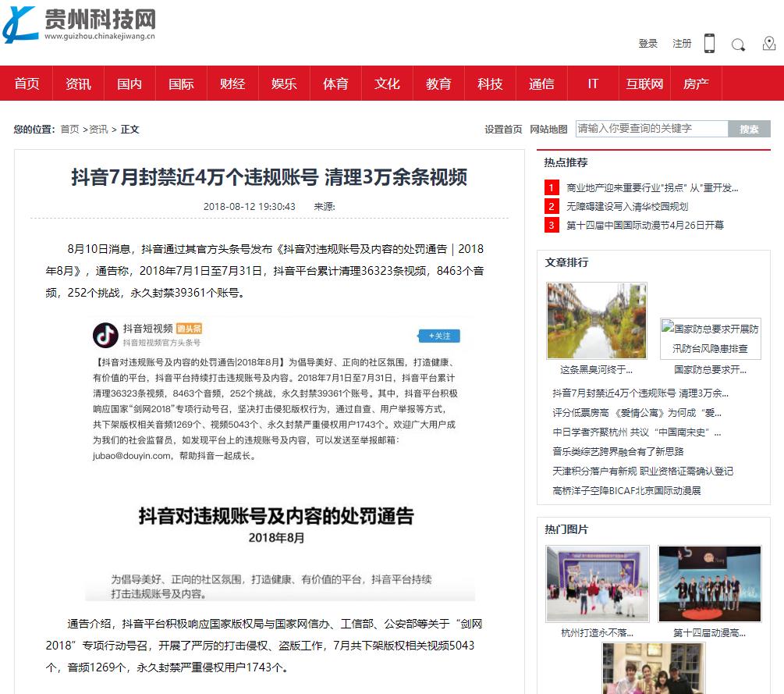Click 资讯 in the breadcrumb
Viewport: 784px width, 694px height.
[x=98, y=130]
